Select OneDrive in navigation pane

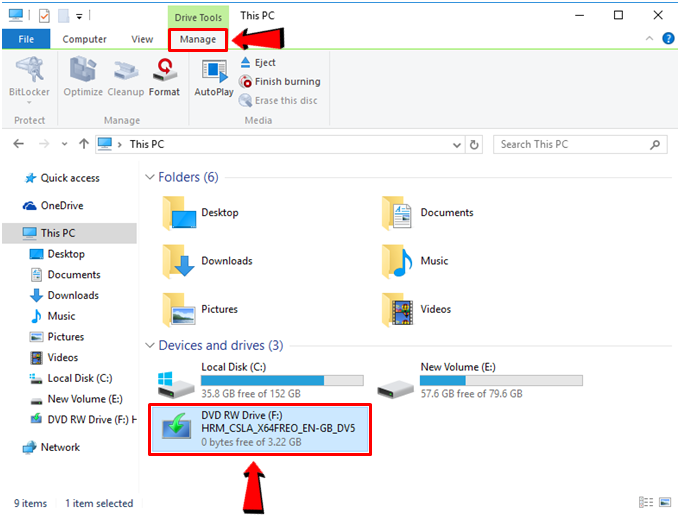click(53, 206)
